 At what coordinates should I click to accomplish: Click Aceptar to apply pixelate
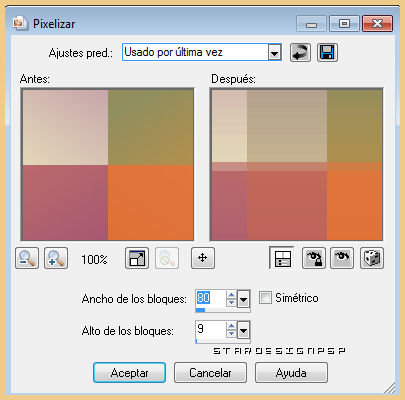click(x=129, y=373)
